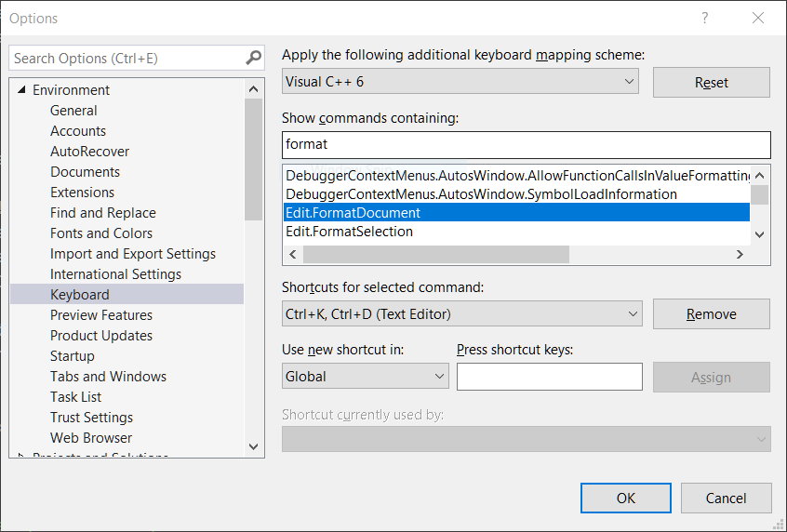The height and width of the screenshot is (532, 787).
Task: Select Find and Replace options
Action: (x=103, y=213)
